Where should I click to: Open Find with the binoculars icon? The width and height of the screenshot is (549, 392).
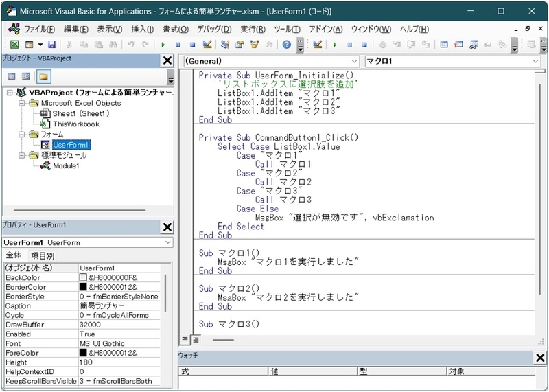click(113, 45)
